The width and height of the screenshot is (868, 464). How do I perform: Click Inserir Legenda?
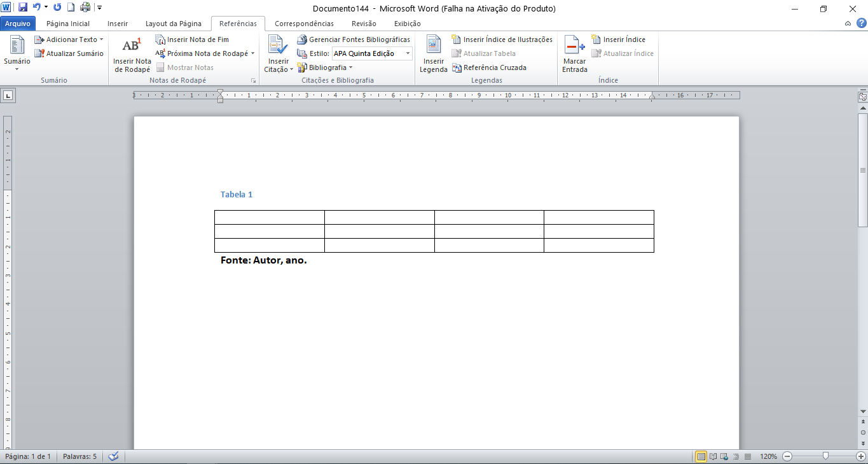pos(434,55)
